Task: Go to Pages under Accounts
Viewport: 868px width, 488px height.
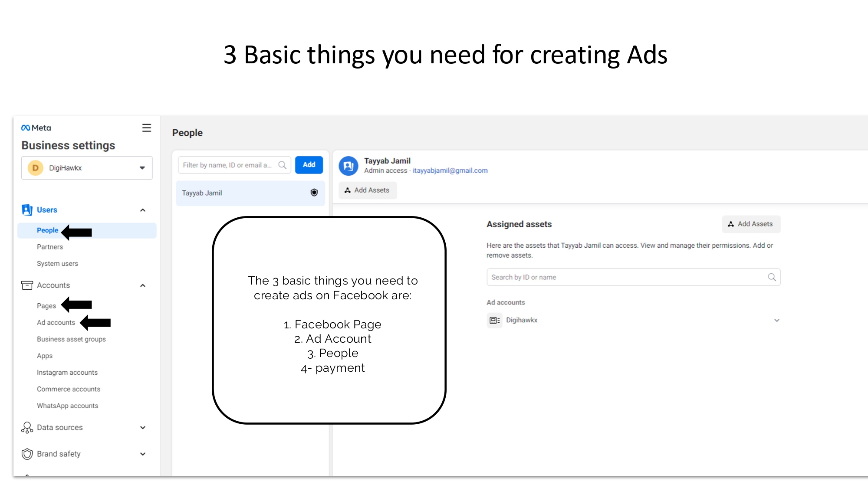Action: click(x=46, y=306)
